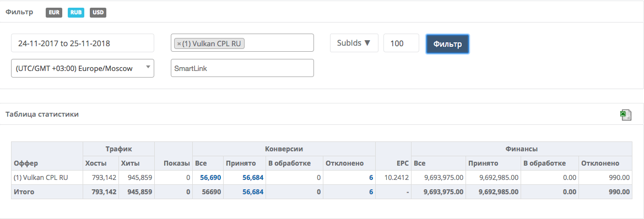Click the limit field showing 100
The height and width of the screenshot is (219, 644).
[x=401, y=43]
